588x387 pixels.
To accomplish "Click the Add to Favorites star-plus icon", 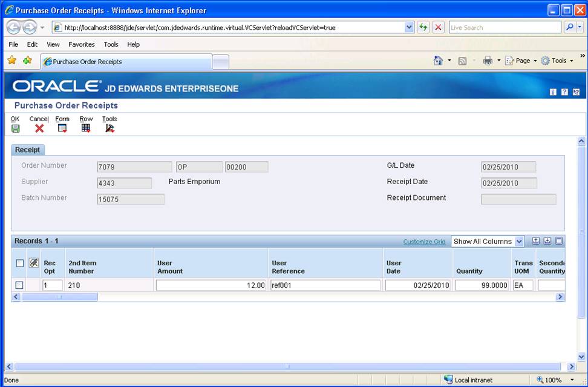I will (x=27, y=60).
